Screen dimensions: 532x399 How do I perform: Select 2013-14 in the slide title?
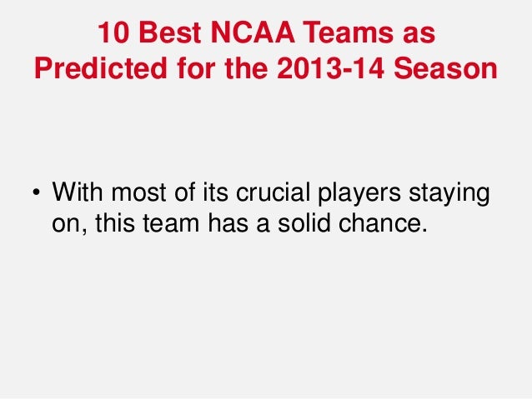[331, 68]
